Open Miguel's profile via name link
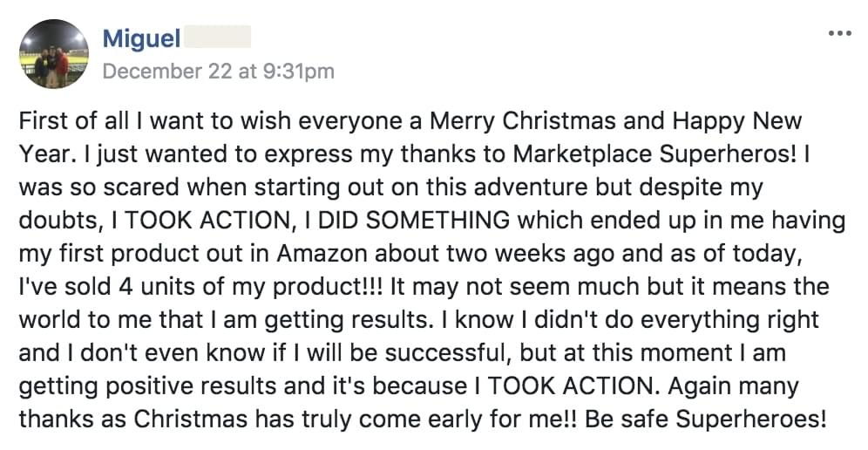This screenshot has height=450, width=868. 141,39
